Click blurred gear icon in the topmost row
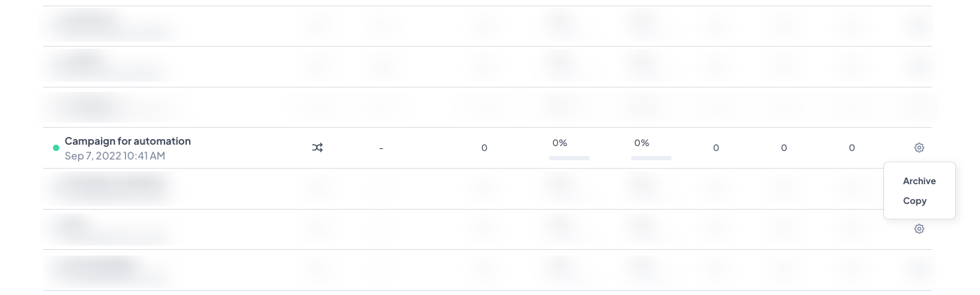980x295 pixels. click(919, 26)
